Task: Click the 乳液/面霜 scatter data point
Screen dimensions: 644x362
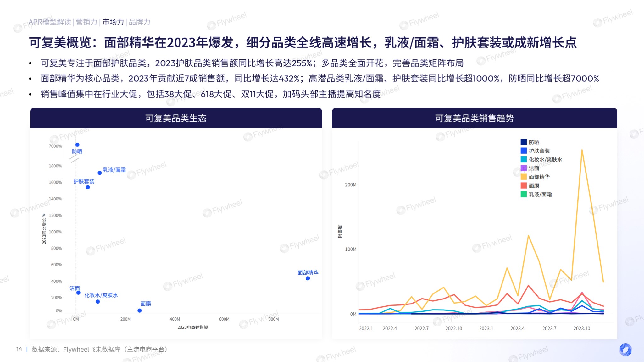Action: (x=100, y=173)
